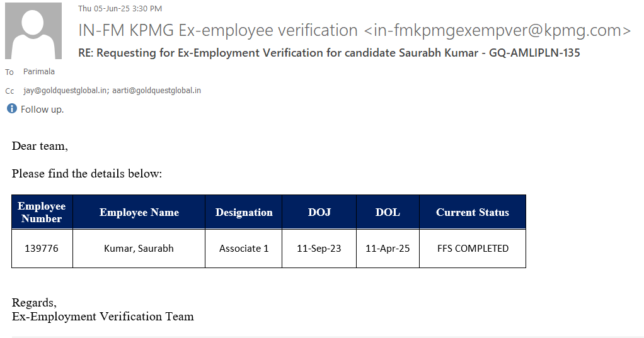Click the Employee Name column header
Image resolution: width=644 pixels, height=338 pixels.
[x=139, y=212]
